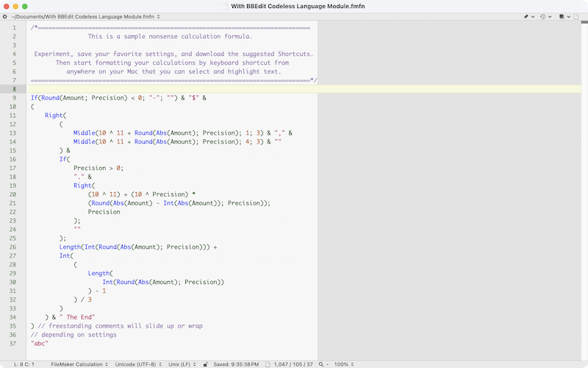Open the recent documents clock popup
The image size is (588, 368).
coord(545,16)
